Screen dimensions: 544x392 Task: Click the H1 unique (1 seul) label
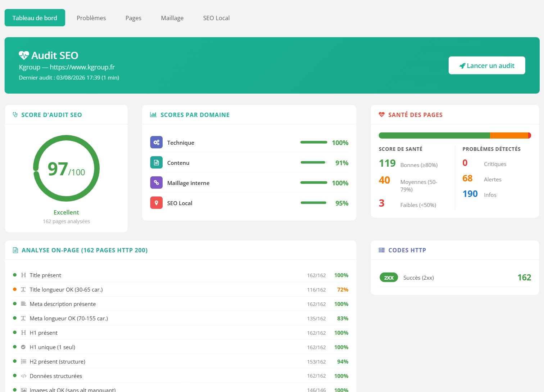click(53, 347)
